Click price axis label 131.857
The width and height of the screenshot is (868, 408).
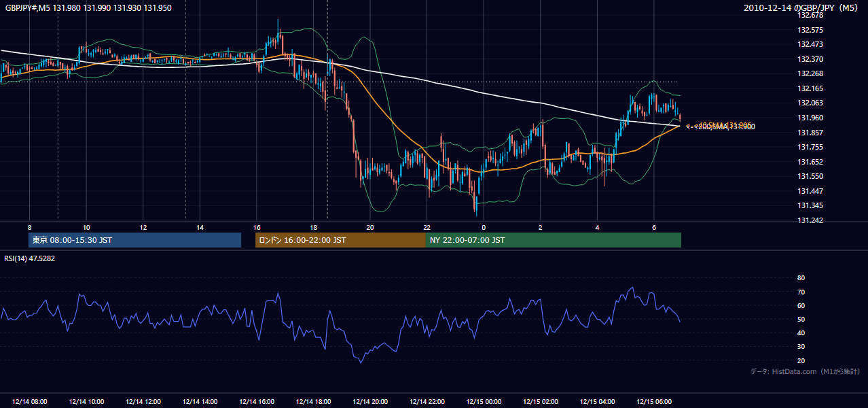[809, 132]
